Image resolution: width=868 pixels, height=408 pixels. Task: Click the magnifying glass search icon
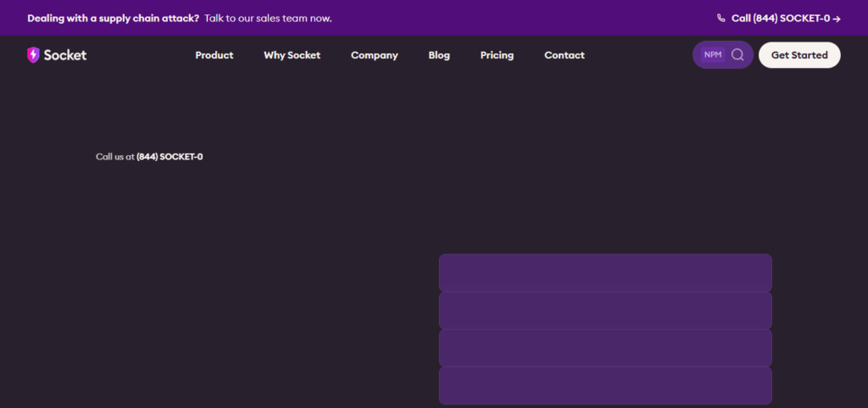click(737, 55)
